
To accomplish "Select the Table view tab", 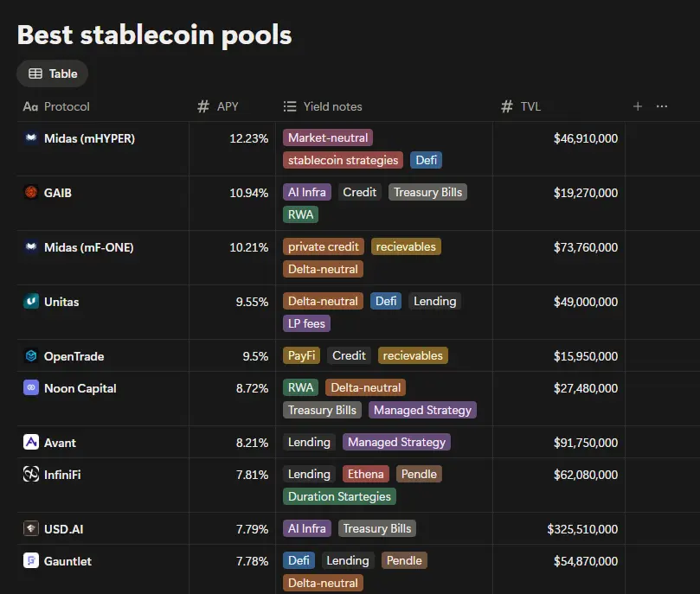I will pyautogui.click(x=53, y=73).
